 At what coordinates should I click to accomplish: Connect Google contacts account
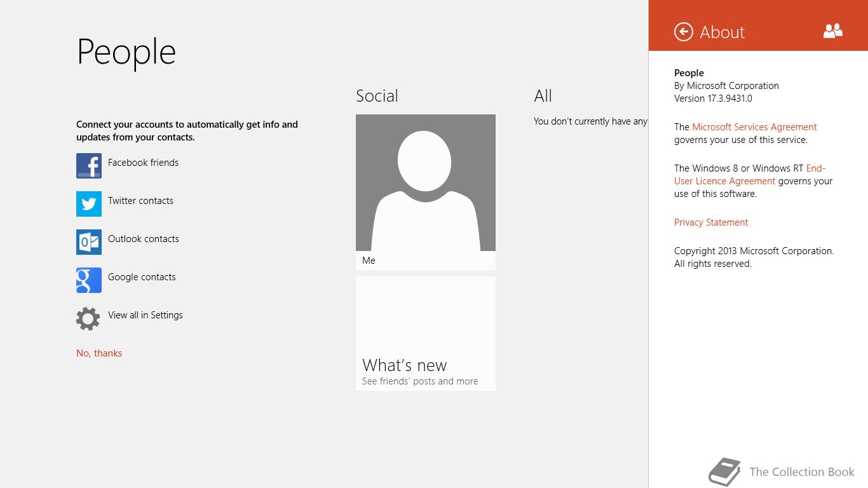142,277
